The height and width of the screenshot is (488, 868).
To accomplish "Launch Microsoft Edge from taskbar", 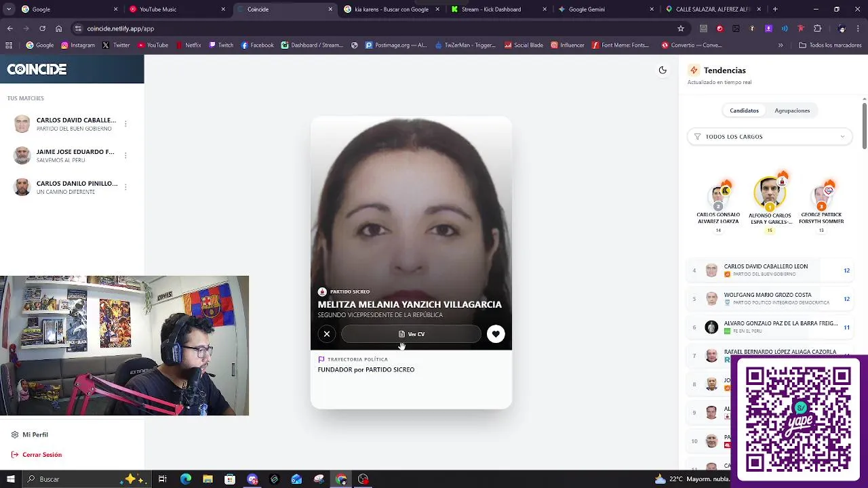I will pos(186,479).
